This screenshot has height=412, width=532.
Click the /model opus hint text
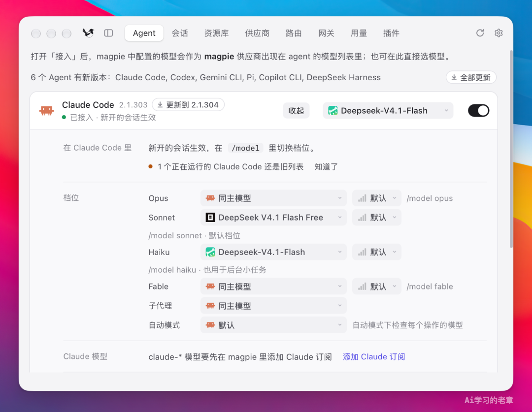click(430, 198)
